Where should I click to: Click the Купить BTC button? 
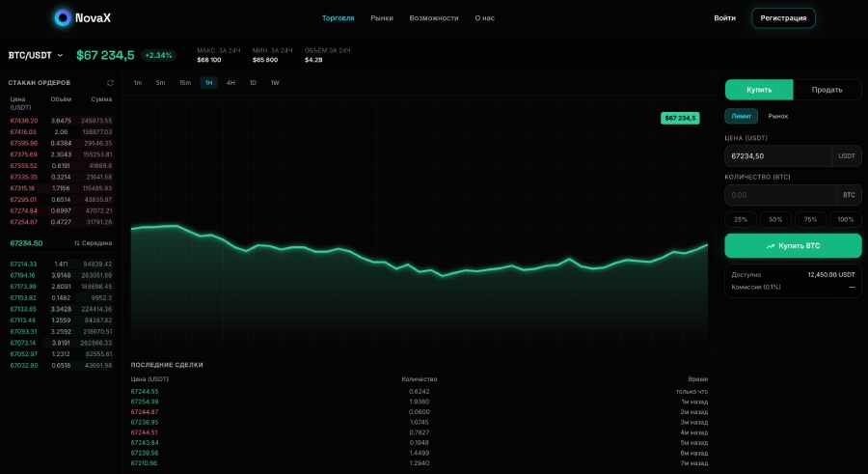(793, 245)
